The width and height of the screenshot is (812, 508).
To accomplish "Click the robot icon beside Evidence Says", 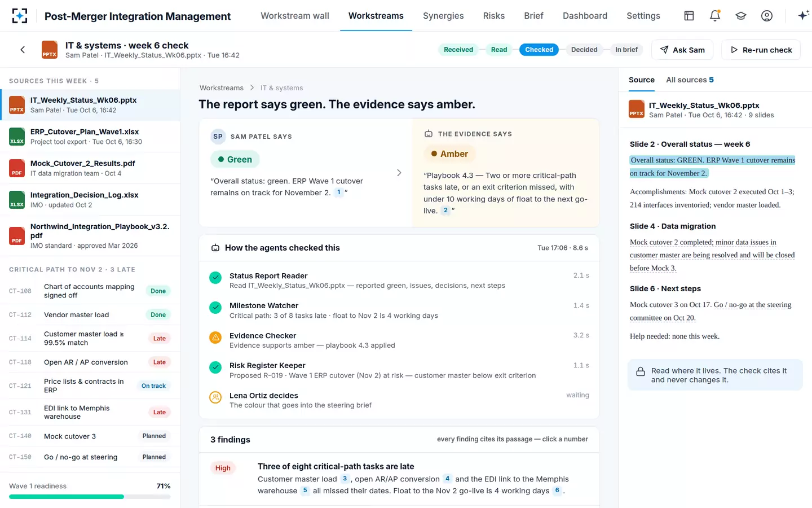I will click(x=429, y=134).
